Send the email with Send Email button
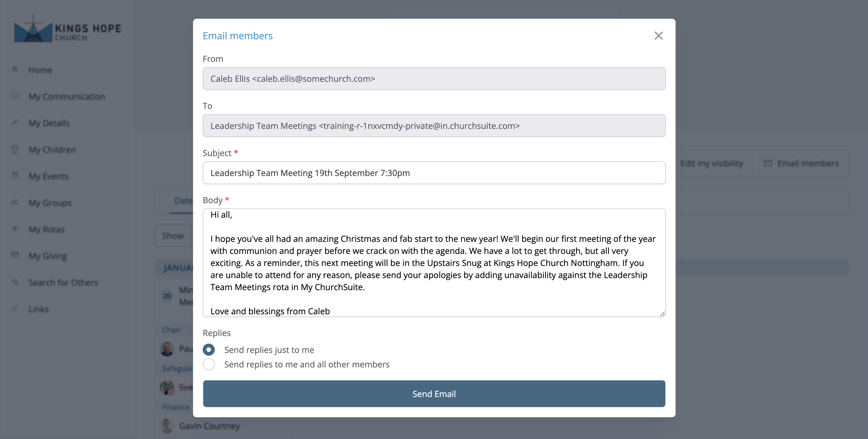 (x=434, y=394)
